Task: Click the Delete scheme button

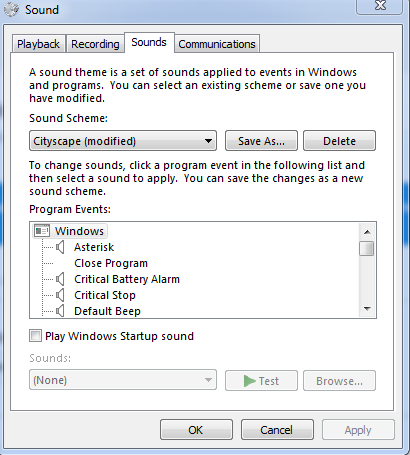Action: click(339, 141)
